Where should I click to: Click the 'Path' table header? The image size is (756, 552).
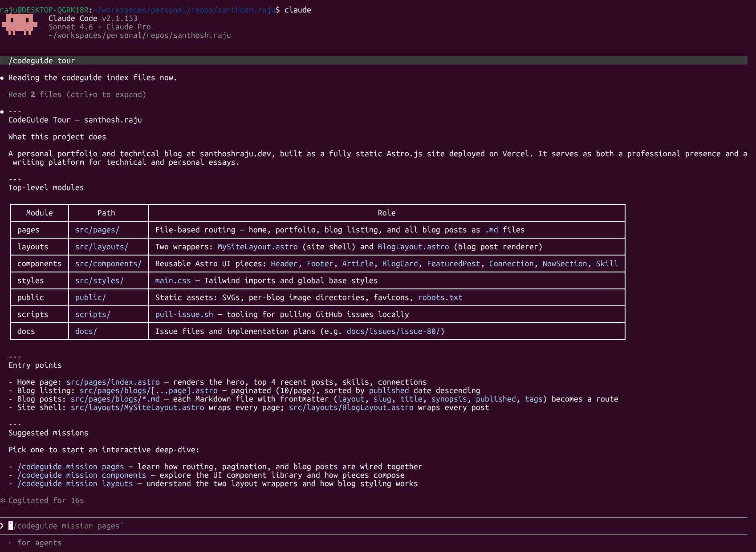(x=106, y=213)
